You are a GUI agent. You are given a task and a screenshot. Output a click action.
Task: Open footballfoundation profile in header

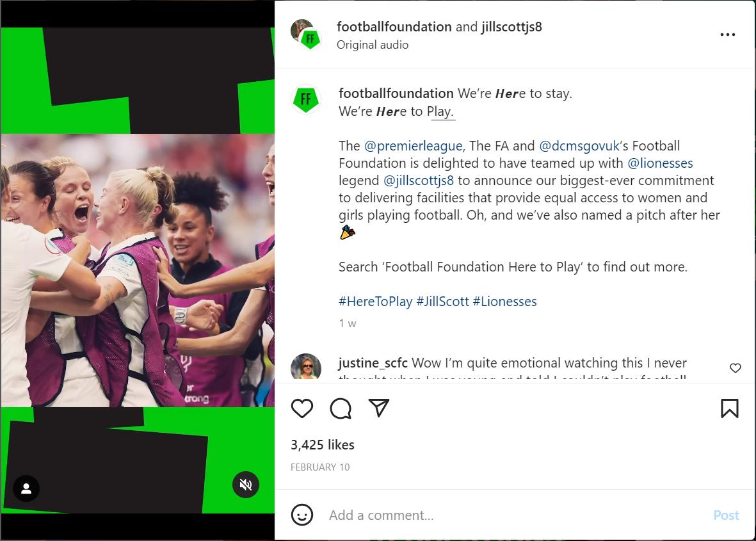click(394, 26)
